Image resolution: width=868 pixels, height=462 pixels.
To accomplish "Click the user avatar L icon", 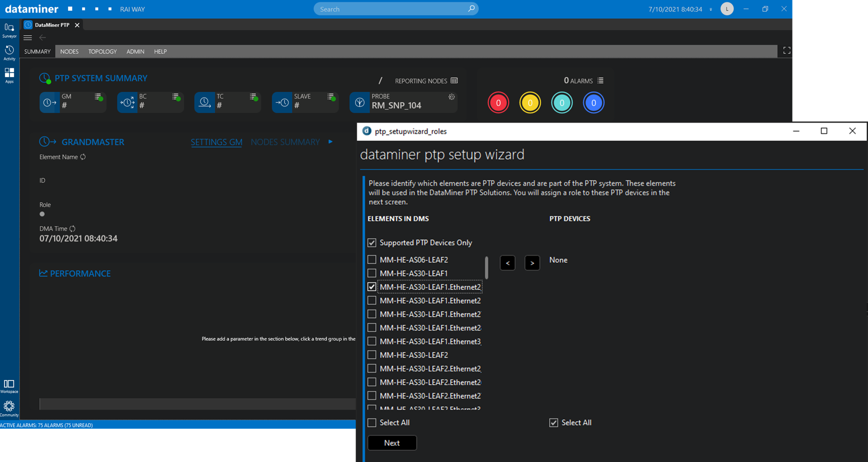I will pos(727,9).
